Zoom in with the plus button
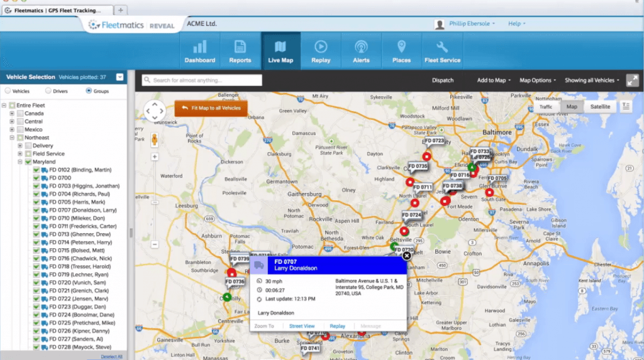This screenshot has width=644, height=360. [x=155, y=157]
